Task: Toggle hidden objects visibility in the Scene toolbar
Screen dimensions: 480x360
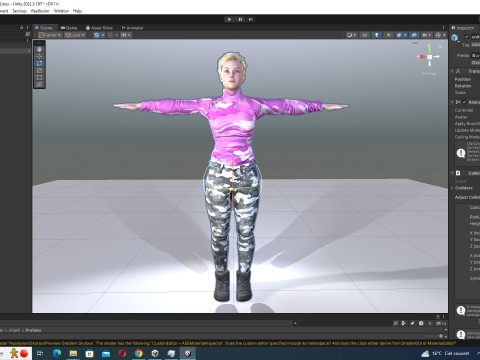Action: (414, 35)
